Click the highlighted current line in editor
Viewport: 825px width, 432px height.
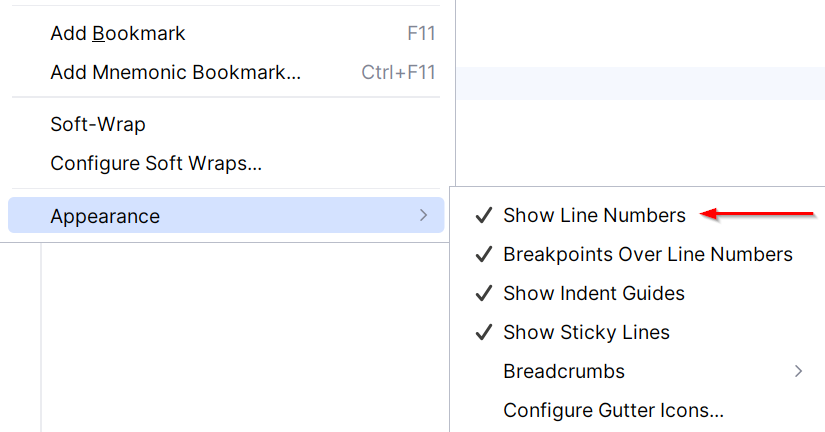640,84
